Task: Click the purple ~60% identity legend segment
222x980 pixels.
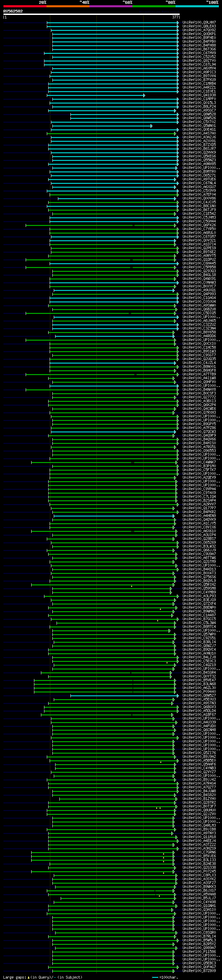Action: coord(111,7)
